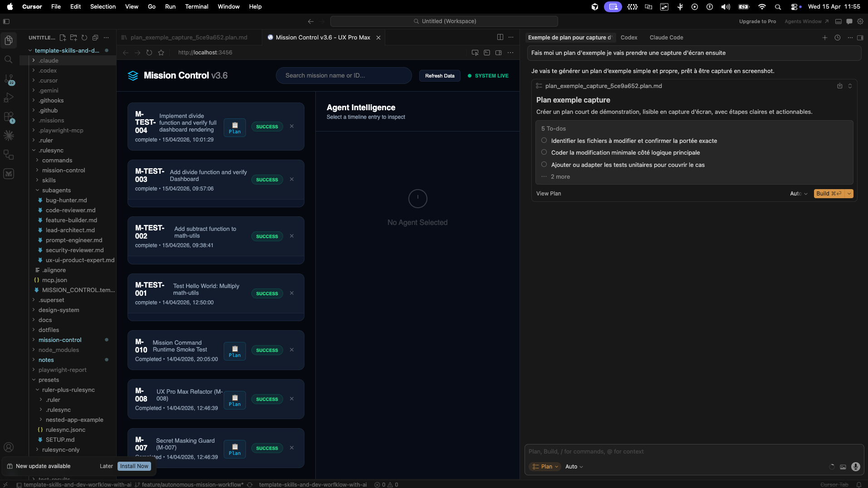Check 'Identifier les fichiers à modifier' todo
Screen dimensions: 868x488
click(x=544, y=140)
